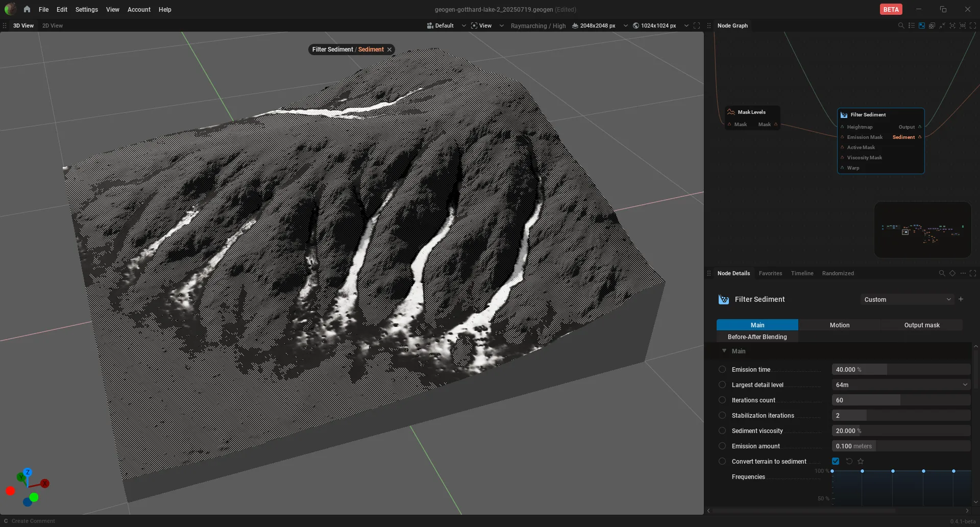Switch to the 2D View tab
The height and width of the screenshot is (527, 980).
pyautogui.click(x=53, y=26)
